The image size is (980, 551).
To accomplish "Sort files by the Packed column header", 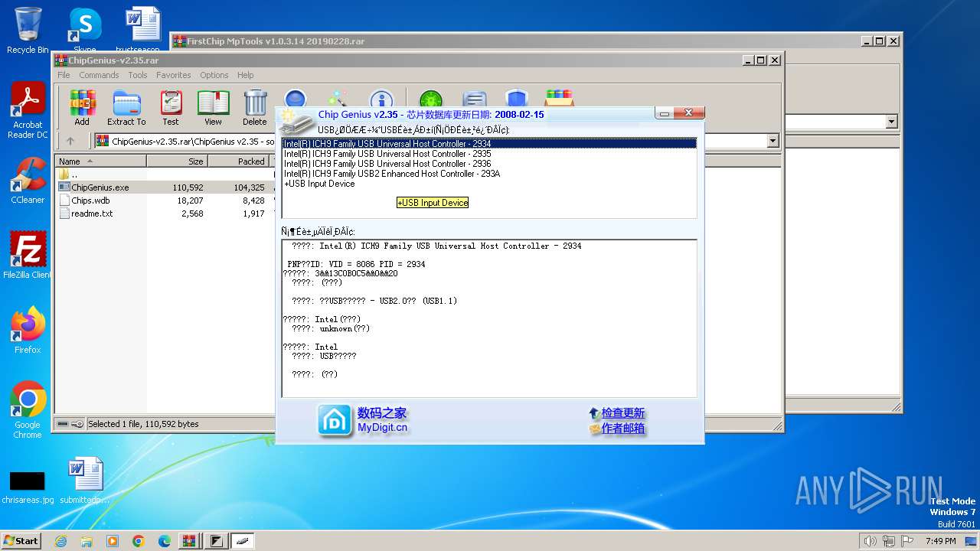I will click(238, 161).
